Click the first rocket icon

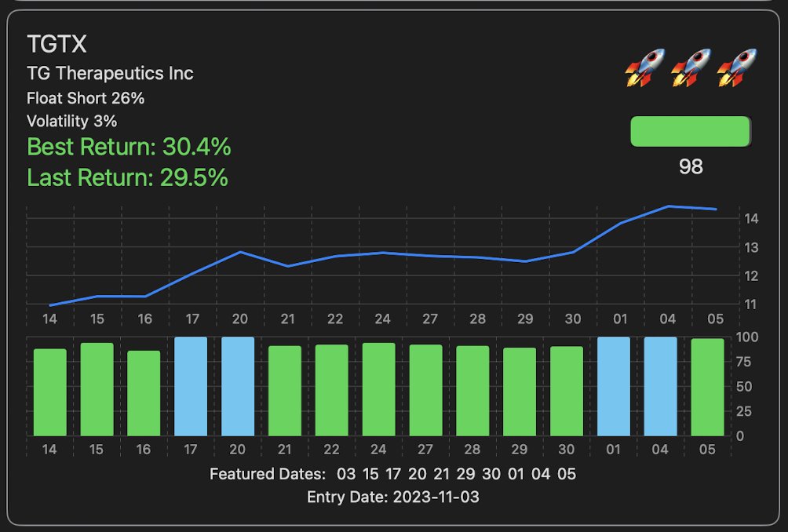point(645,67)
